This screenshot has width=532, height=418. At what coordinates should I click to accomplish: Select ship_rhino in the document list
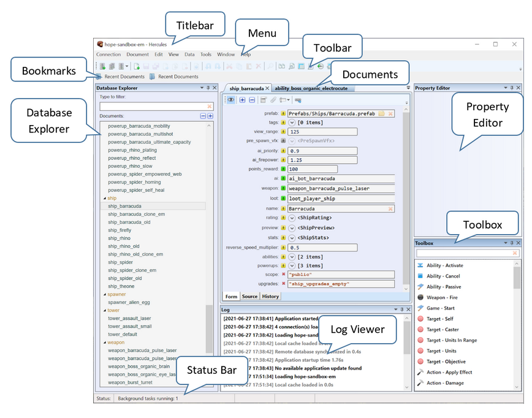pos(119,238)
